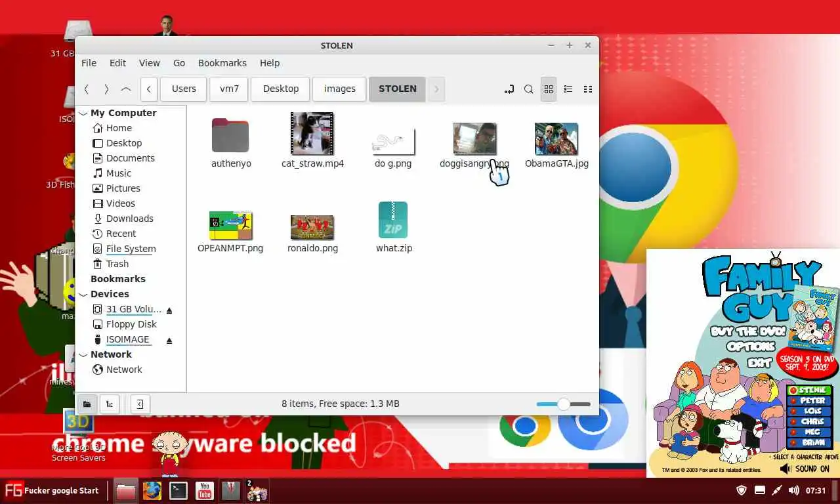840x504 pixels.
Task: Open More Cool 3D Screen Savers desktop icon
Action: click(x=79, y=435)
